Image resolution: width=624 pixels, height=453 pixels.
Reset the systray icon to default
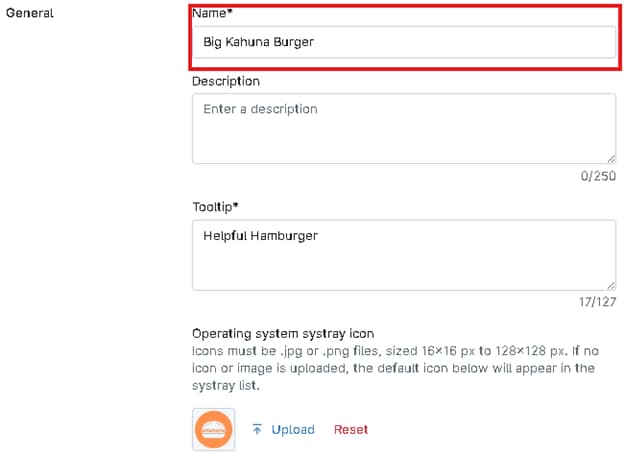click(351, 430)
